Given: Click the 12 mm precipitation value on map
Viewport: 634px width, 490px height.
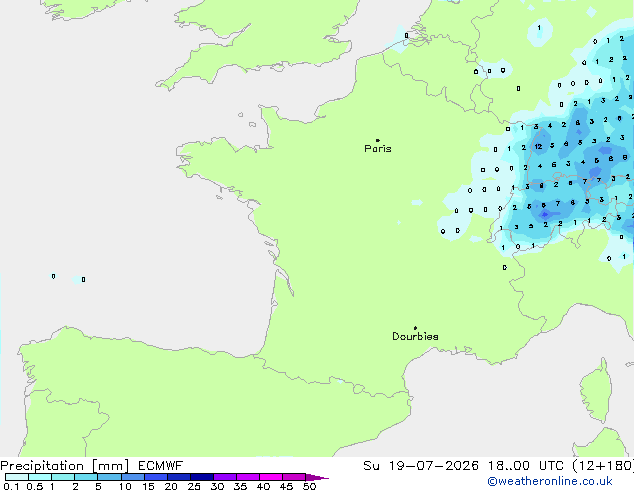Looking at the screenshot, I should click(538, 146).
